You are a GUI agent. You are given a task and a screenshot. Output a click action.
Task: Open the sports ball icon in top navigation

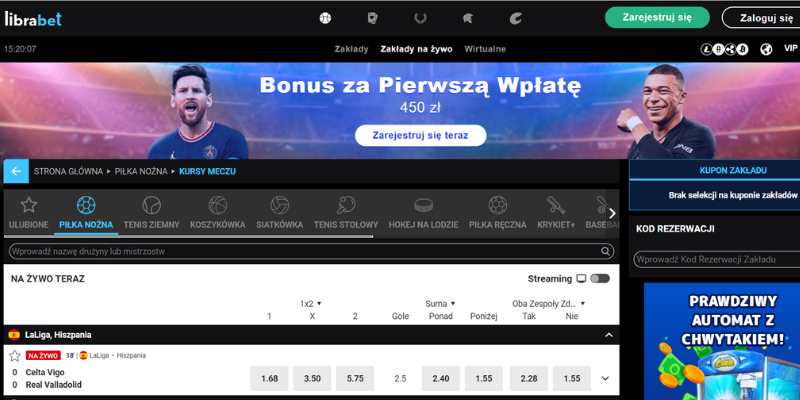coord(325,18)
